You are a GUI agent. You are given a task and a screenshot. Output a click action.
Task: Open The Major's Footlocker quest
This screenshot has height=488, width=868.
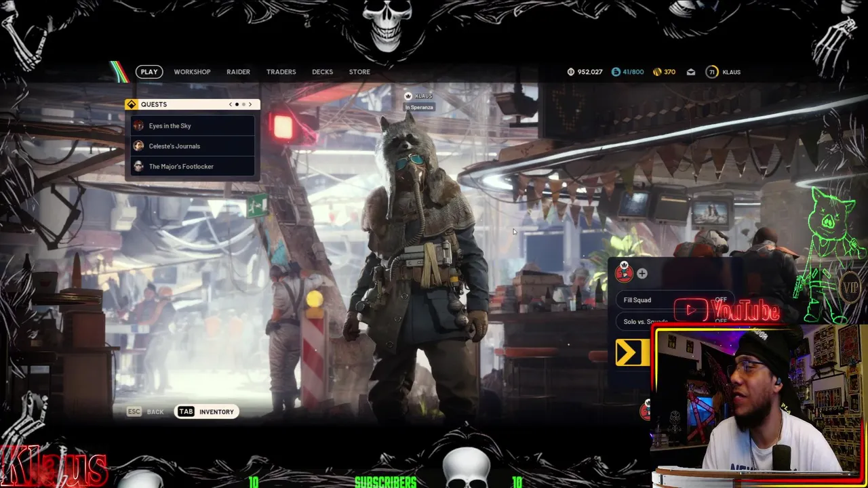pyautogui.click(x=193, y=166)
